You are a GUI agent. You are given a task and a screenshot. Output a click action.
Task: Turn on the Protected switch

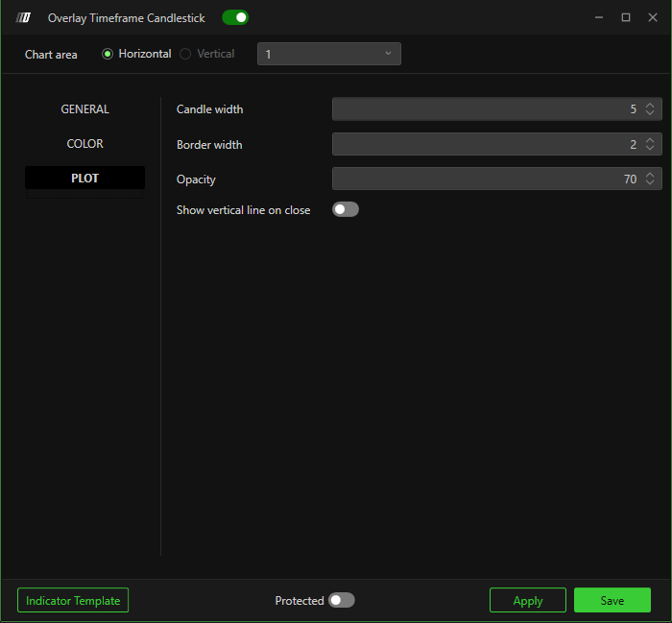tap(341, 600)
